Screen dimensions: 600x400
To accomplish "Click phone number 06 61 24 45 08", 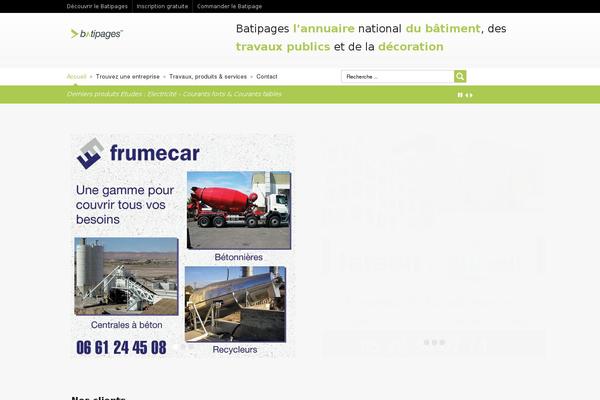I will tap(121, 348).
